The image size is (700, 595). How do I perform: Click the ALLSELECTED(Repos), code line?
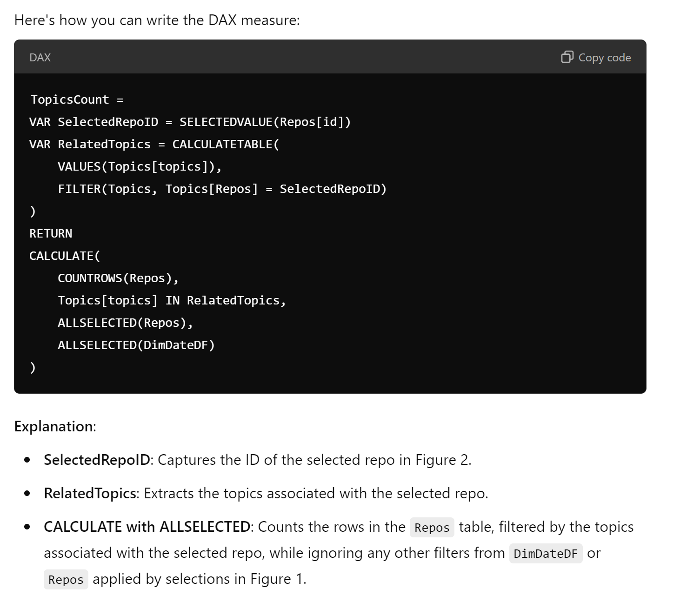pyautogui.click(x=125, y=323)
